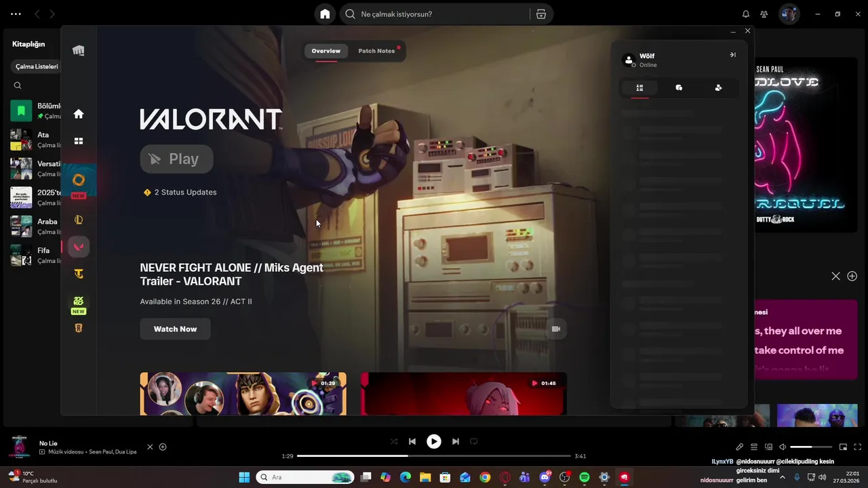Select the Legends of Runeterra icon in sidebar
This screenshot has width=868, height=488.
coord(79,328)
